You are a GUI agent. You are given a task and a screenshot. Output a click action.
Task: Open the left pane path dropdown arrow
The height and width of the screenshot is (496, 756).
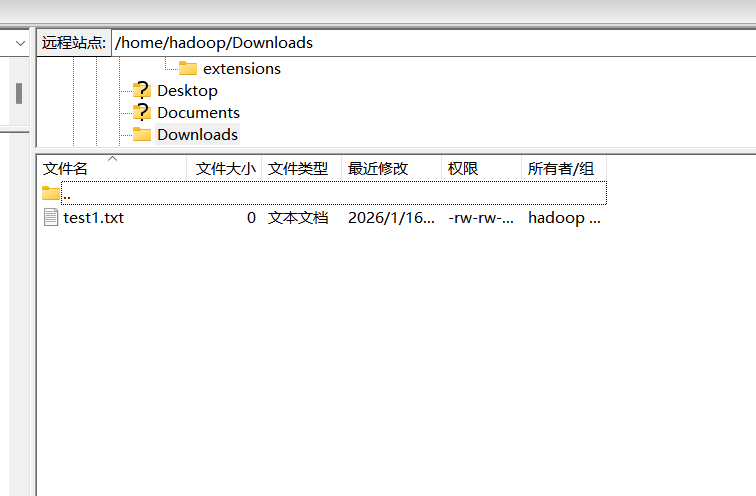click(x=20, y=43)
